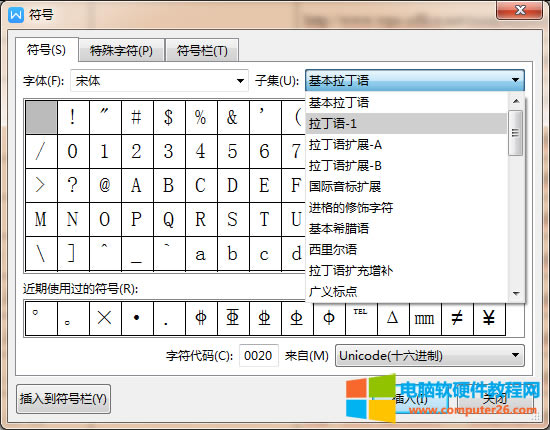
Task: Select the @ symbol in the grid
Action: 105,185
